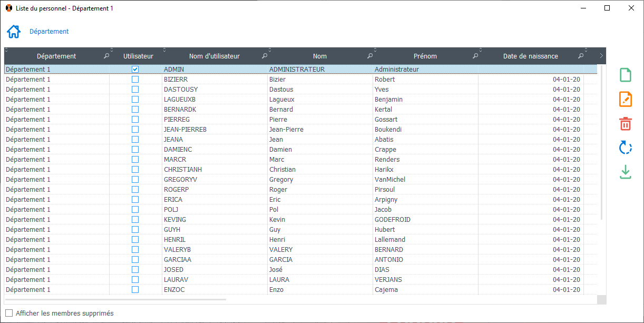
Task: Check the Utilisateur checkbox for BIZIERR
Action: click(135, 79)
